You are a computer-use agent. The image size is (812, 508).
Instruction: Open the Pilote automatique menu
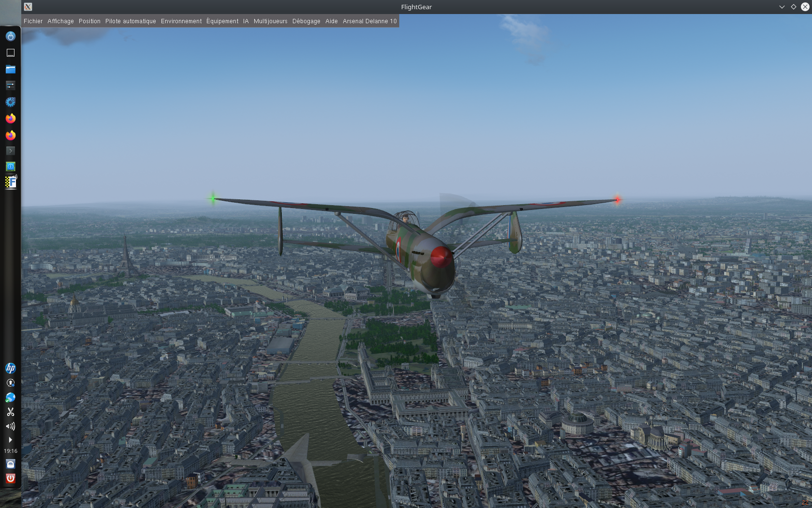(130, 21)
